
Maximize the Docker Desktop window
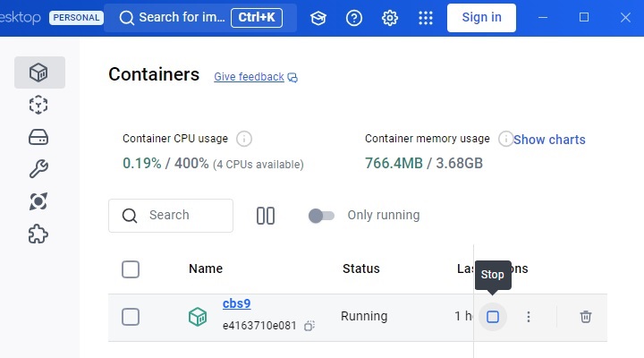pos(584,18)
